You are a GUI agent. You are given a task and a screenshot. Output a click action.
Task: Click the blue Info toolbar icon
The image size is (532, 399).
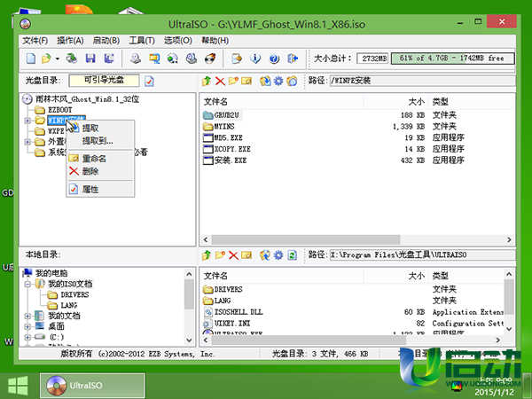click(x=255, y=59)
